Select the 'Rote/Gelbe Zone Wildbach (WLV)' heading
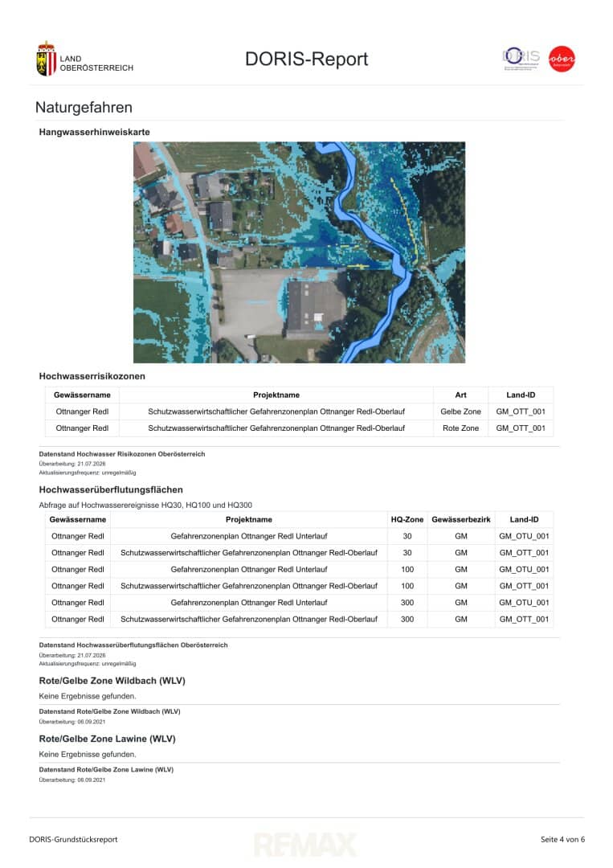This screenshot has height=868, width=613. coord(112,681)
